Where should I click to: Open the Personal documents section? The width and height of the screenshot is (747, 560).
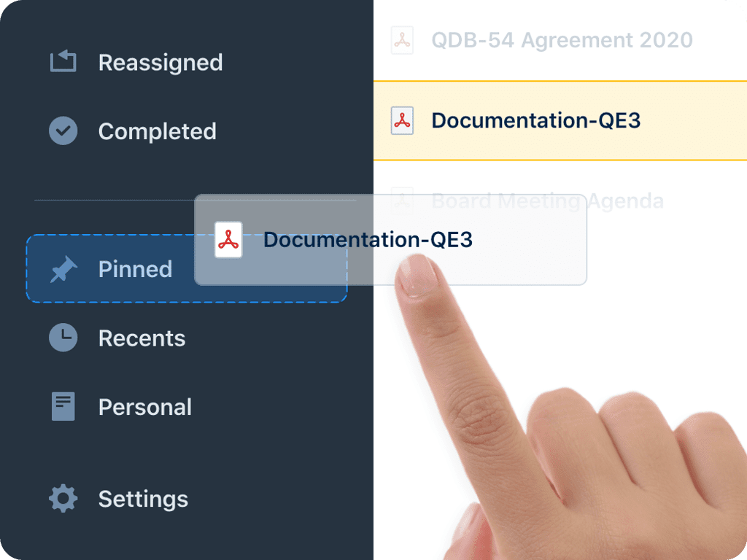pyautogui.click(x=145, y=407)
